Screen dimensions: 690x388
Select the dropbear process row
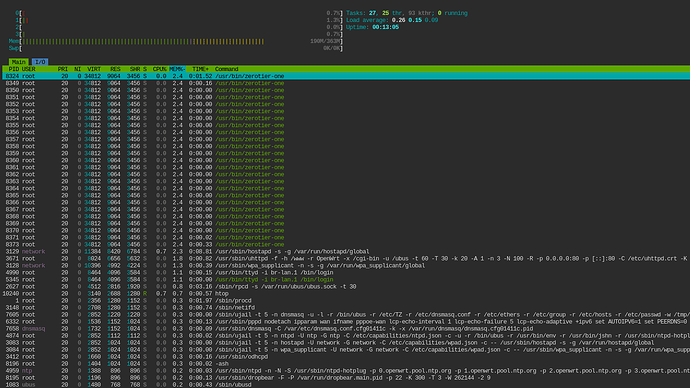click(x=346, y=378)
